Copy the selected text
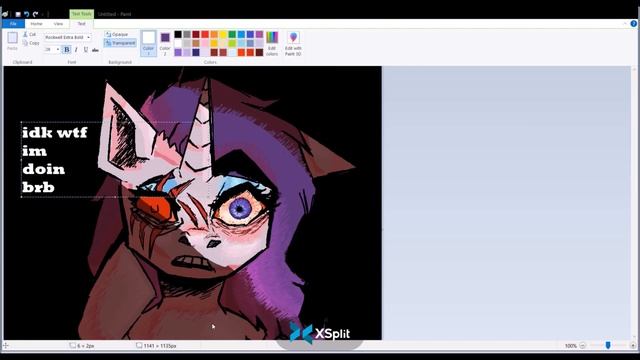 (x=31, y=43)
